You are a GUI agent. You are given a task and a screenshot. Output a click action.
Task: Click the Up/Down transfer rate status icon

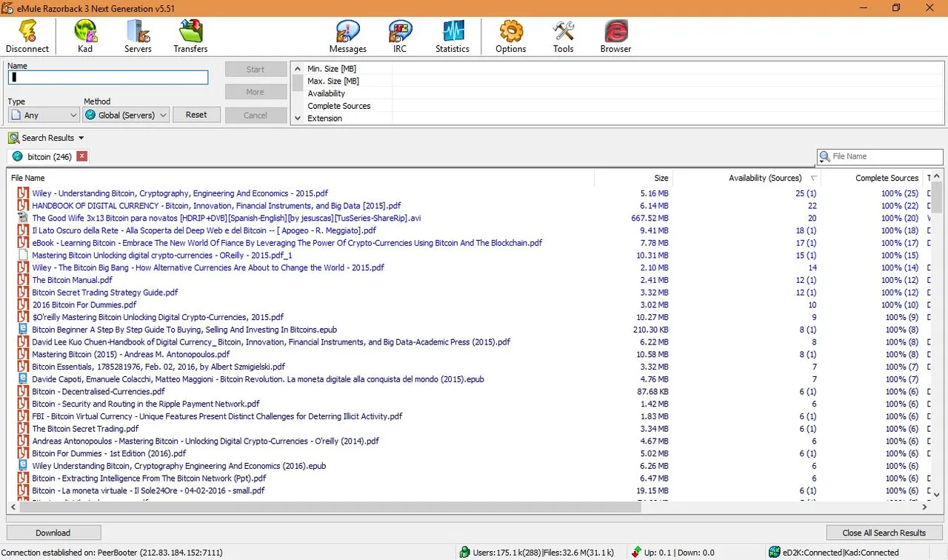tap(635, 553)
